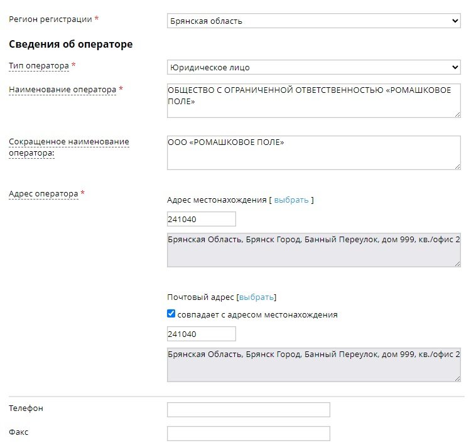Focus the Телефон input field
476x448 pixels.
248,410
